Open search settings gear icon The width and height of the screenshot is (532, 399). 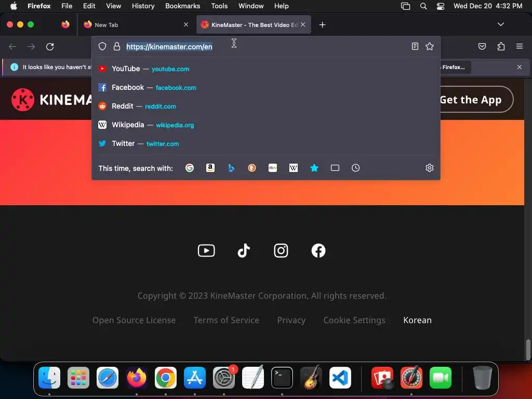click(430, 168)
